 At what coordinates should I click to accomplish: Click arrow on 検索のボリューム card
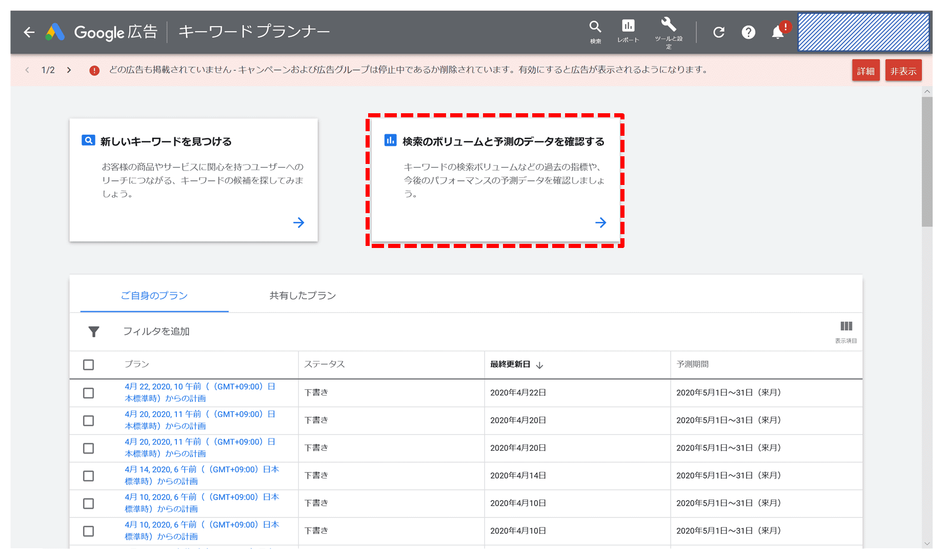click(600, 222)
